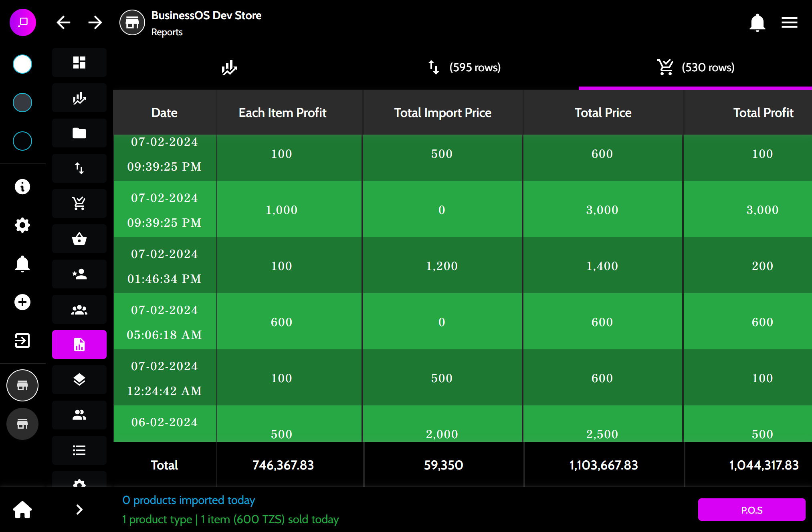The height and width of the screenshot is (532, 812).
Task: Select the shopping basket sidebar icon
Action: click(79, 239)
